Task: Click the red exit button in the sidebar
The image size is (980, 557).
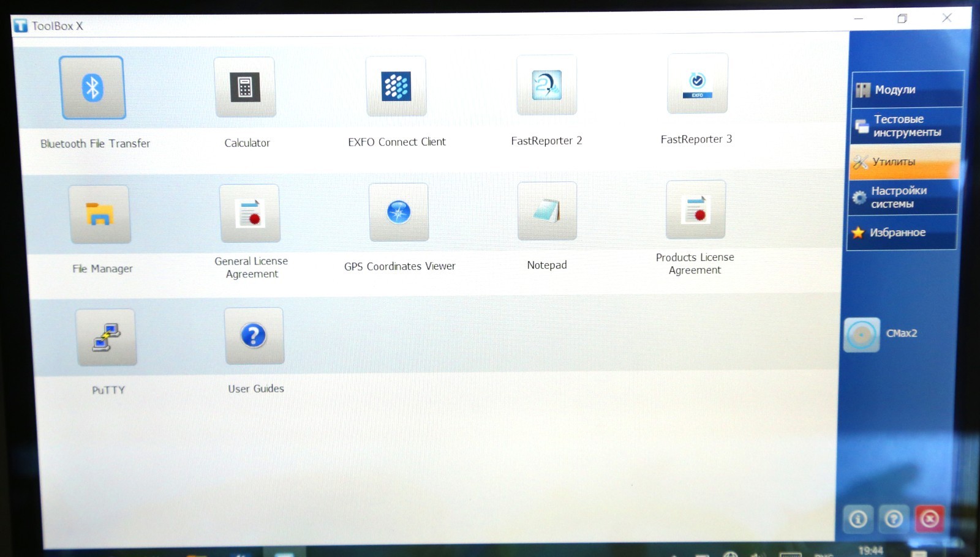Action: [x=930, y=519]
